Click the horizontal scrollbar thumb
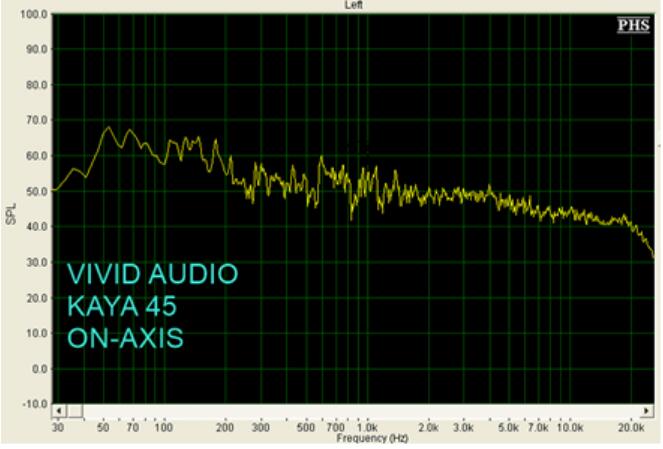Image resolution: width=663 pixels, height=449 pixels. pos(75,411)
